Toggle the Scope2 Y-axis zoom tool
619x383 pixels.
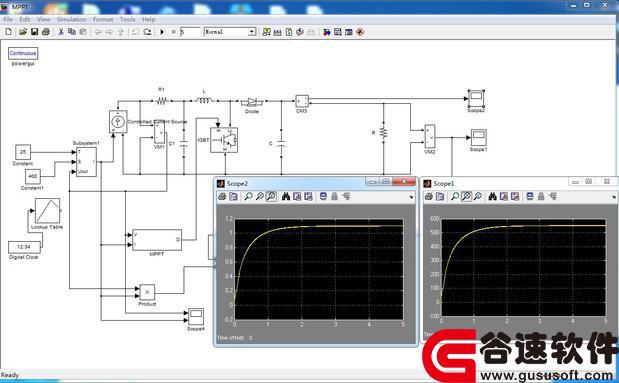(271, 197)
